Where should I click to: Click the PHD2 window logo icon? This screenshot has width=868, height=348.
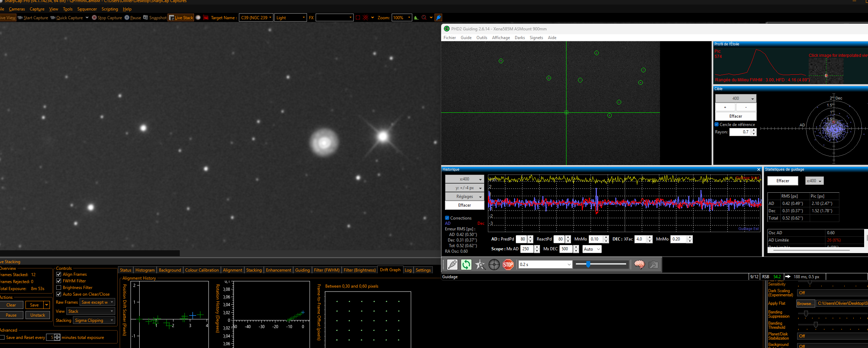point(446,29)
